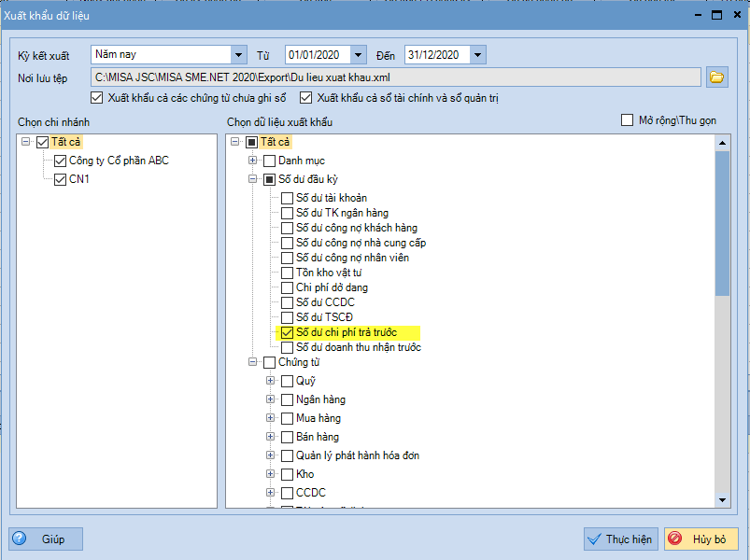Open the Từ date picker dropdown
This screenshot has width=750, height=560.
tap(358, 55)
